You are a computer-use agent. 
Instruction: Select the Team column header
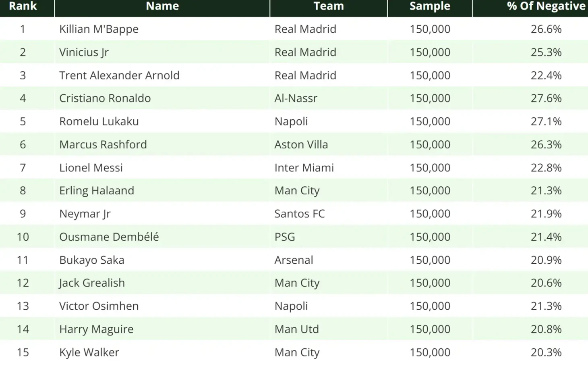(329, 6)
